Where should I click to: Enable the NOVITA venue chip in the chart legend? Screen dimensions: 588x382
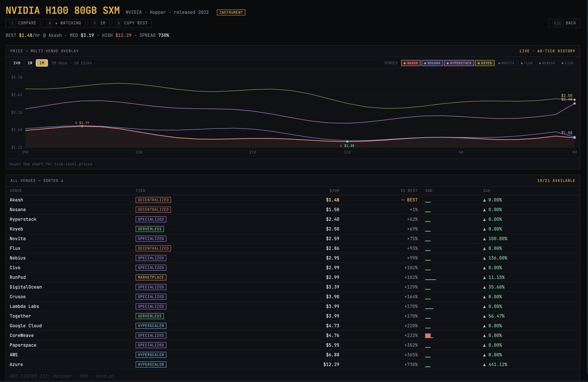507,63
